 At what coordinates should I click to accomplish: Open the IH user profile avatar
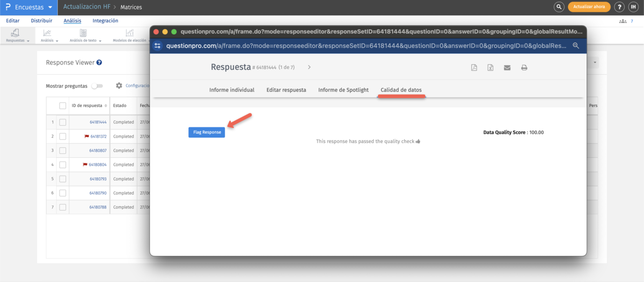click(x=633, y=7)
